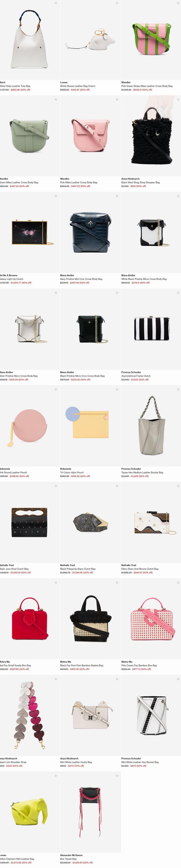181x868 pixels.
Task: Favorite the Tri Colour Alpin Pouch star
Action: point(117,389)
